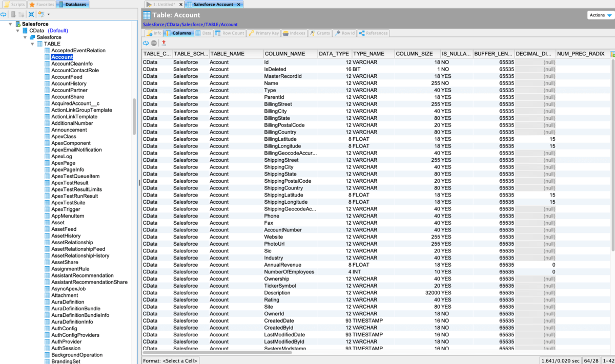Image resolution: width=615 pixels, height=364 pixels.
Task: Open the Indexes sub-tab
Action: click(294, 33)
